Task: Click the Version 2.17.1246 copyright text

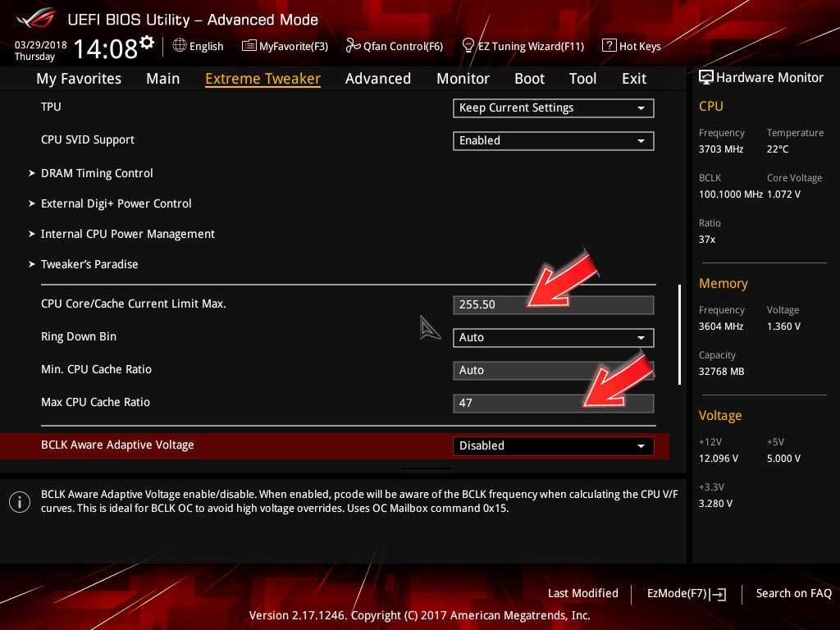Action: click(419, 615)
